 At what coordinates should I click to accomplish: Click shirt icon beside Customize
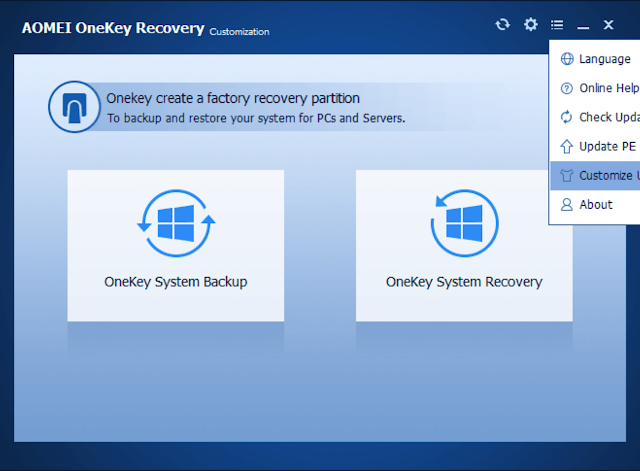567,176
